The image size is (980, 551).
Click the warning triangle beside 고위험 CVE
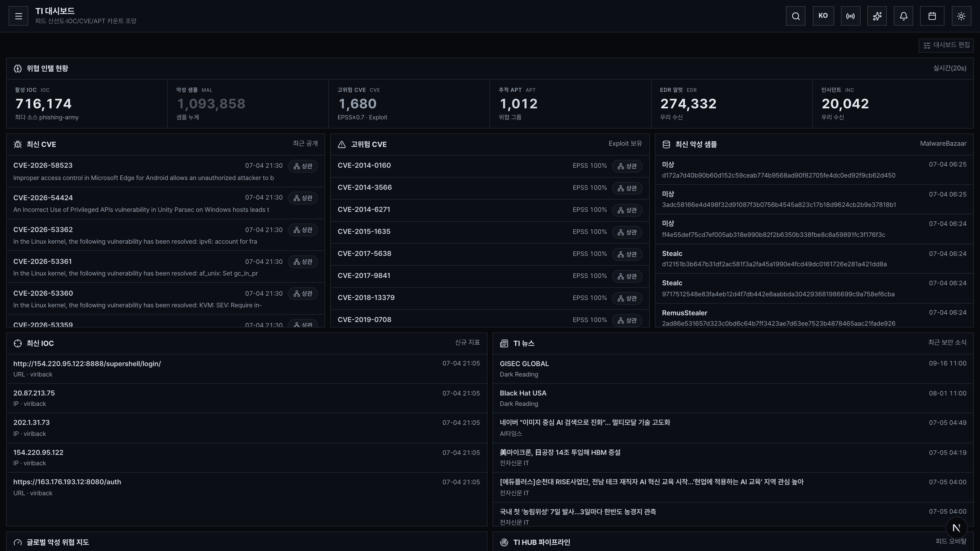pyautogui.click(x=342, y=144)
